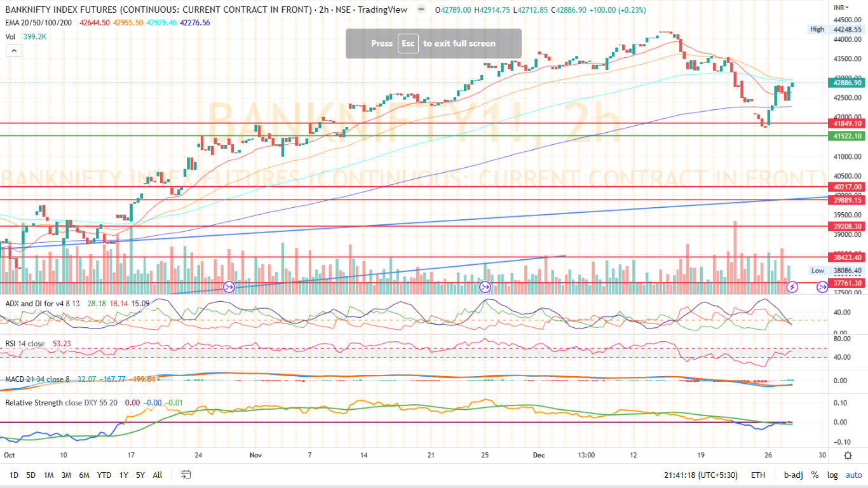The image size is (868, 488).
Task: Choose the 6M range
Action: point(84,475)
